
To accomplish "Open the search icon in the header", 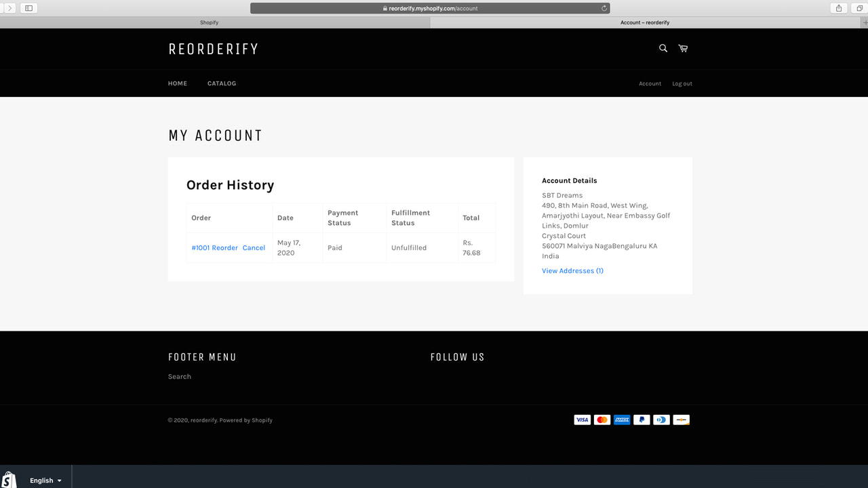I will click(x=663, y=48).
